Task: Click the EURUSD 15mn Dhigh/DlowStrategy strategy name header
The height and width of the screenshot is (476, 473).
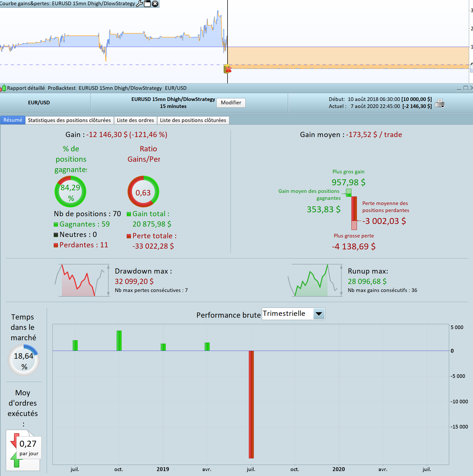Action: point(173,99)
